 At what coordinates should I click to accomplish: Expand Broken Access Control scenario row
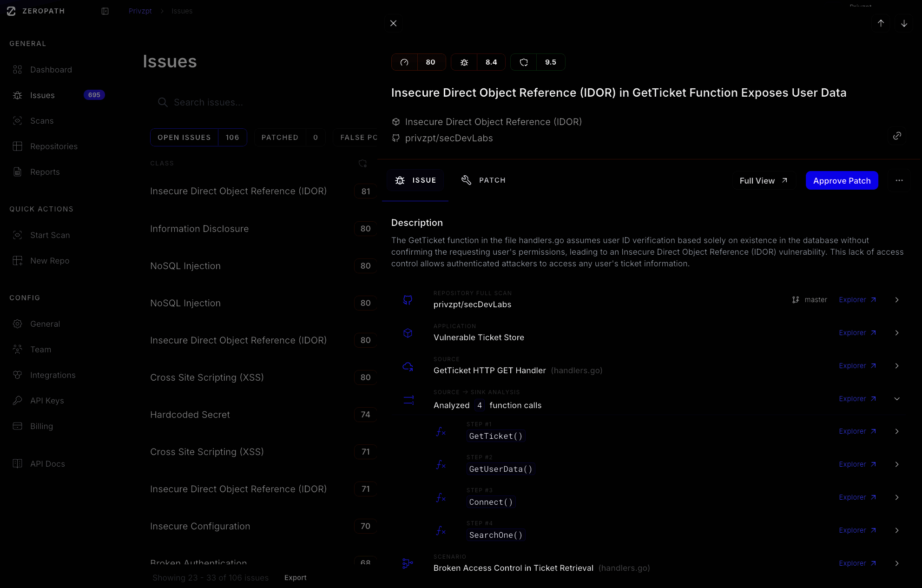click(896, 563)
